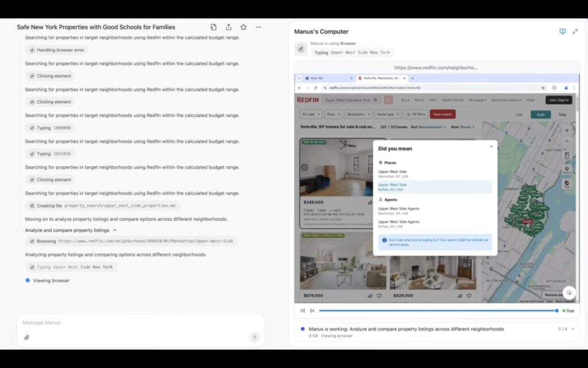Viewport: 588px width, 368px height.
Task: Share the $349,000 listing
Action: point(370,202)
